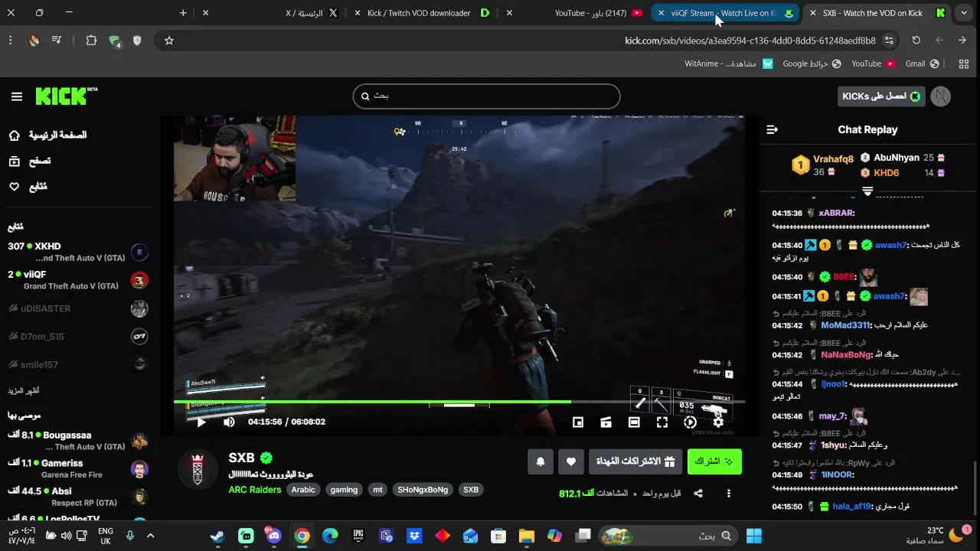Image resolution: width=980 pixels, height=551 pixels.
Task: Select the gaming tag
Action: pyautogui.click(x=344, y=490)
